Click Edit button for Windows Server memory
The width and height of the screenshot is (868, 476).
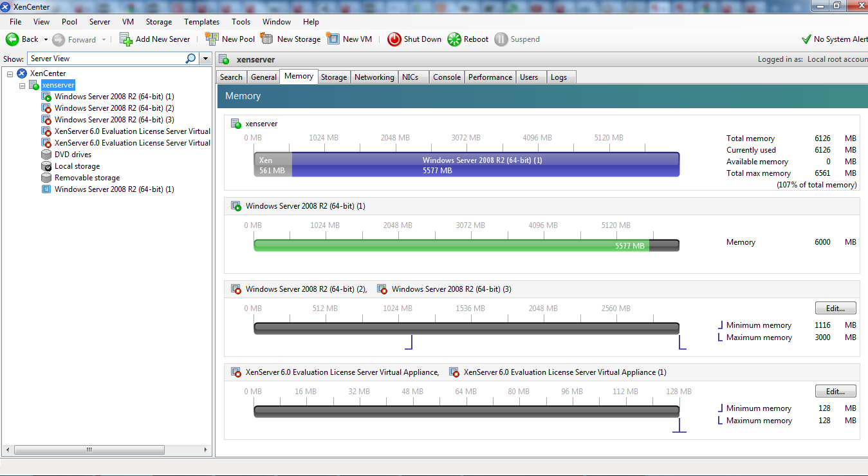click(836, 308)
